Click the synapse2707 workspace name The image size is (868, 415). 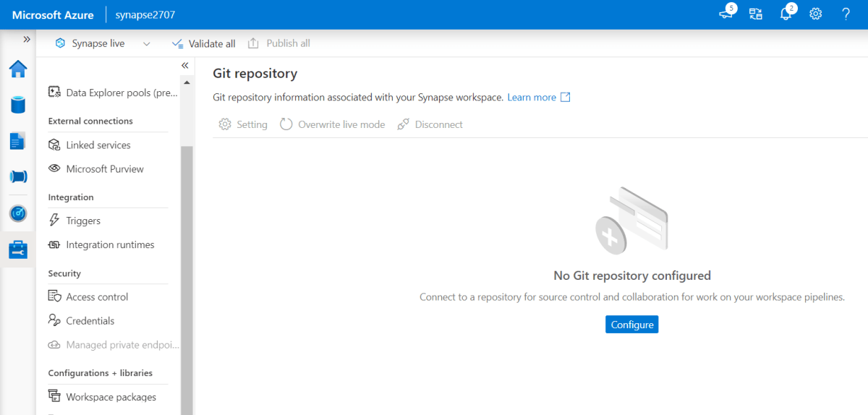click(145, 14)
